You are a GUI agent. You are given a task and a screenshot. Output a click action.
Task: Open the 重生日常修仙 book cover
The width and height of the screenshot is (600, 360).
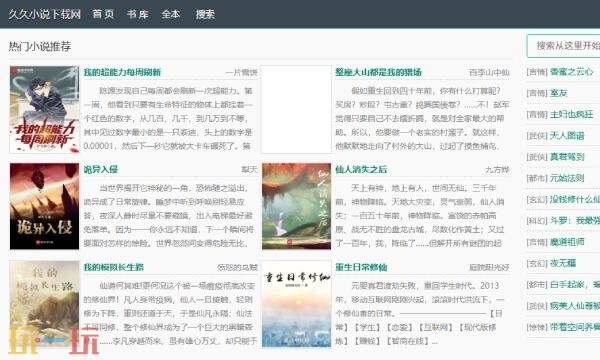pos(296,304)
